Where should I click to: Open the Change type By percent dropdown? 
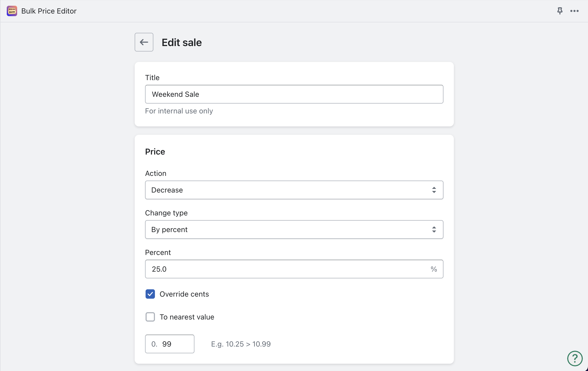pos(286,229)
